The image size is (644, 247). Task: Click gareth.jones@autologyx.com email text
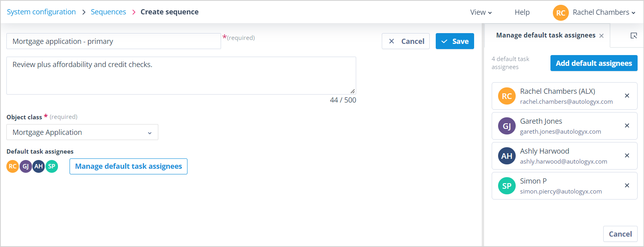coord(560,132)
